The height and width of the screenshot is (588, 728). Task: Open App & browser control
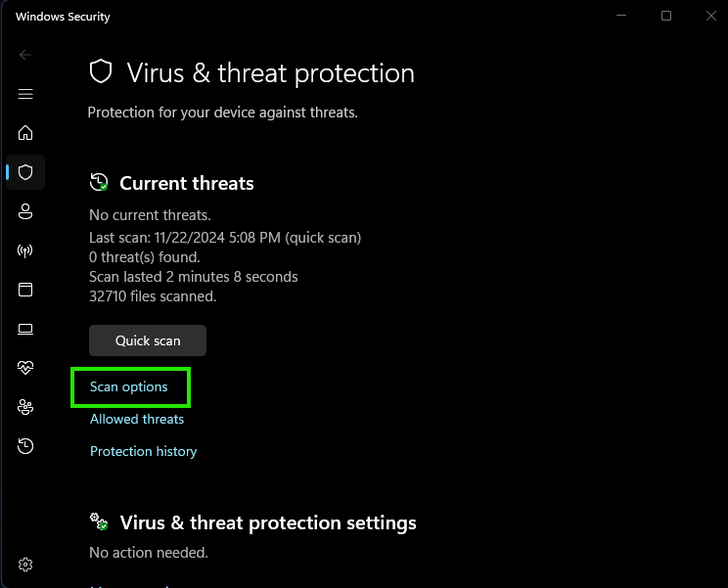coord(25,290)
